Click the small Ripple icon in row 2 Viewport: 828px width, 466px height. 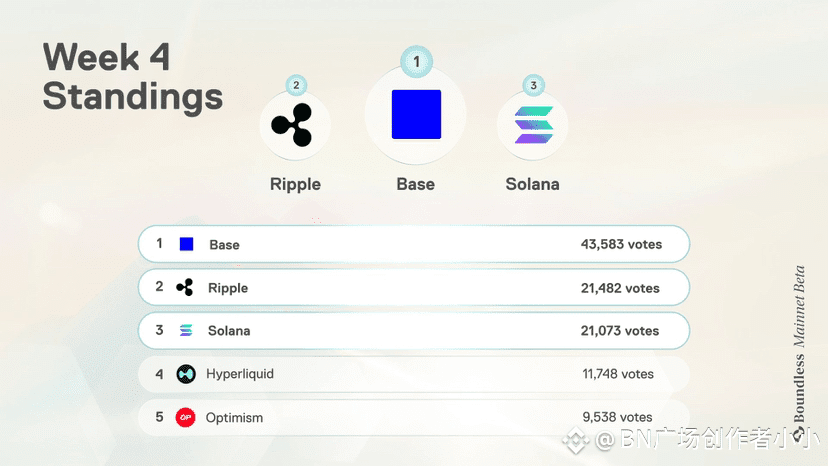coord(185,287)
